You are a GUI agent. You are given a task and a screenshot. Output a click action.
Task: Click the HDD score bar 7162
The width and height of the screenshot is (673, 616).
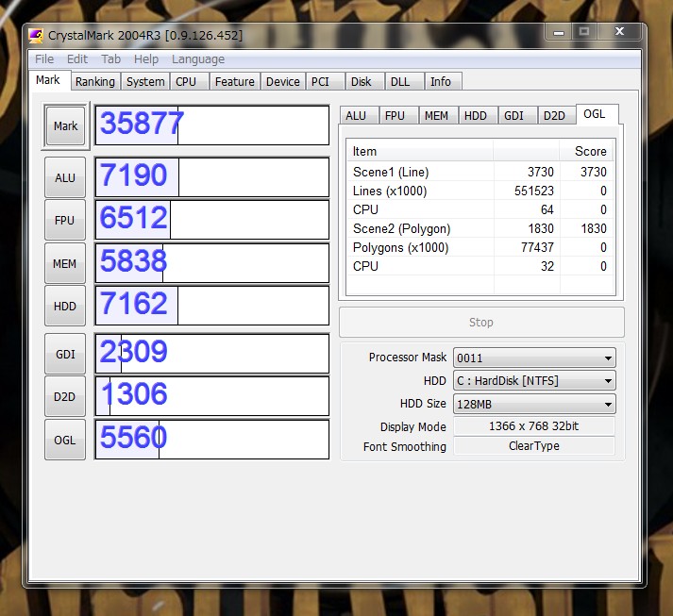[212, 306]
